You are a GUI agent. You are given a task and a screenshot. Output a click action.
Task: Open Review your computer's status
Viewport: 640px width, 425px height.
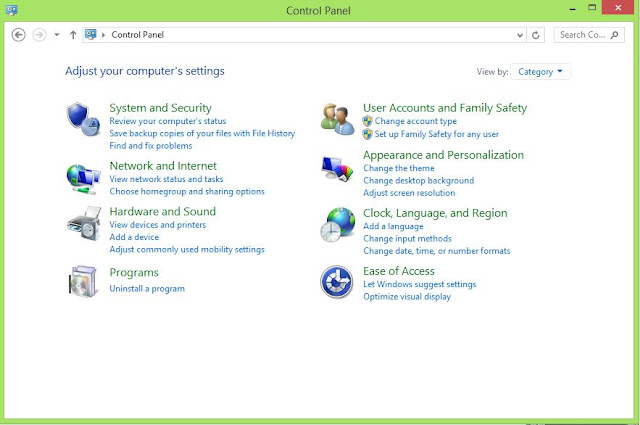[167, 121]
